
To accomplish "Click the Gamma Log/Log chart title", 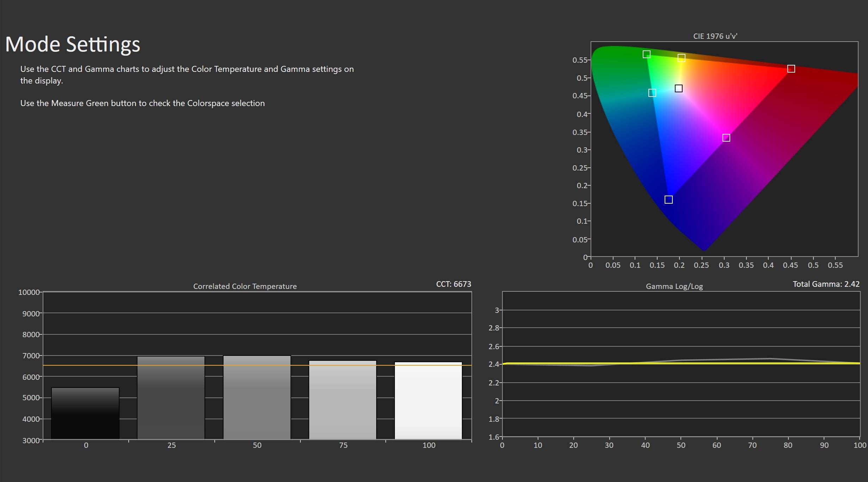I will coord(674,286).
